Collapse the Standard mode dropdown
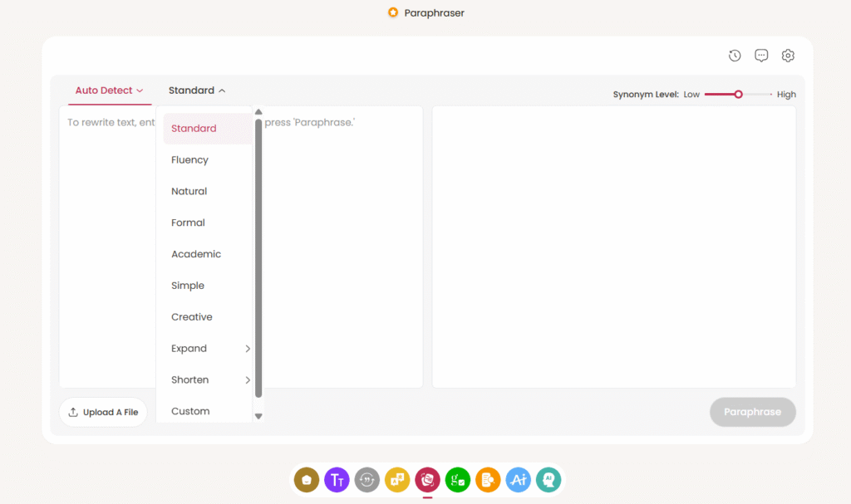Screen dimensions: 851x504 [197, 91]
